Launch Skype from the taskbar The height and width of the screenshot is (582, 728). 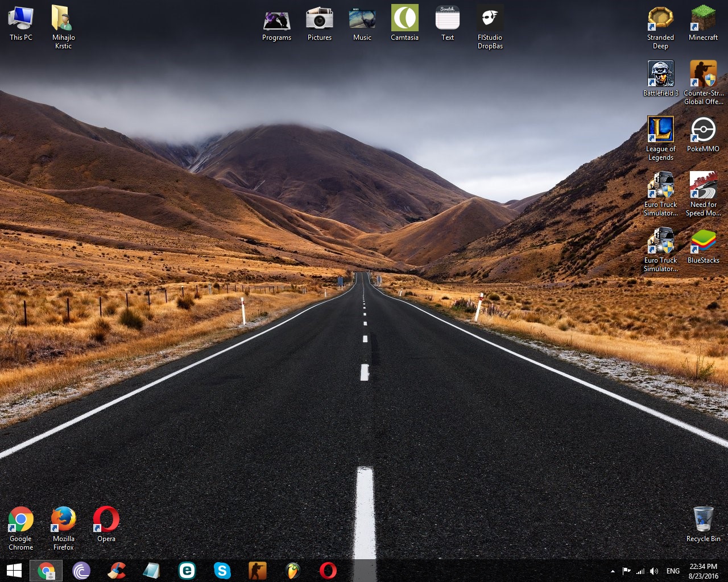[222, 571]
